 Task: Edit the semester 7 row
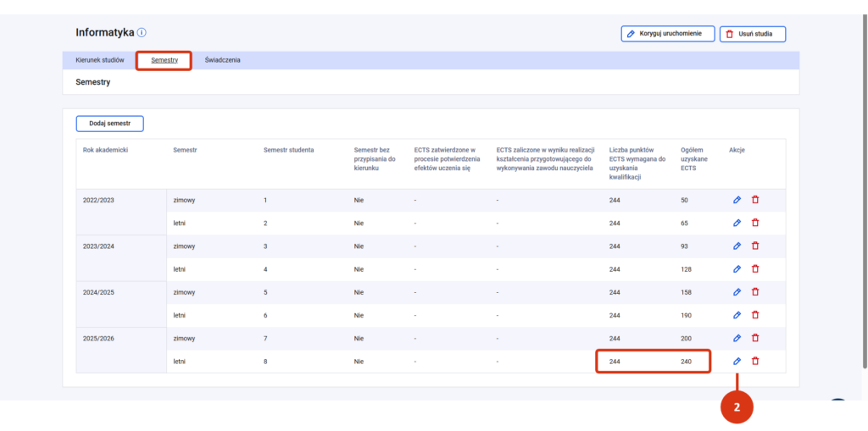pos(737,338)
